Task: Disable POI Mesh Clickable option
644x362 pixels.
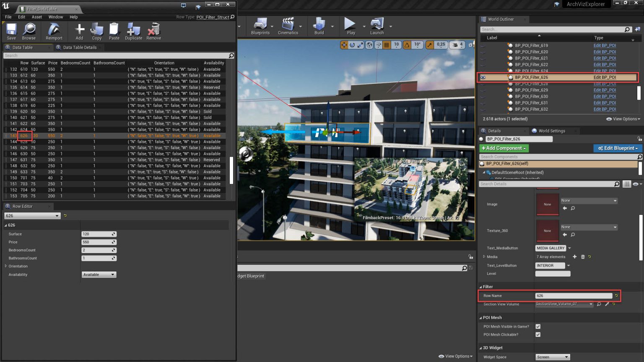Action: click(538, 334)
